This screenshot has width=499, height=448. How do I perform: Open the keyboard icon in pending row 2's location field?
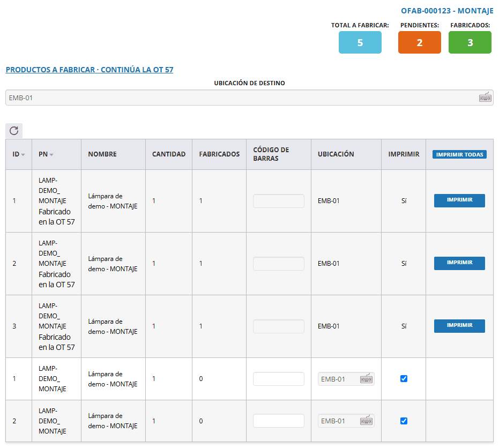(x=366, y=421)
